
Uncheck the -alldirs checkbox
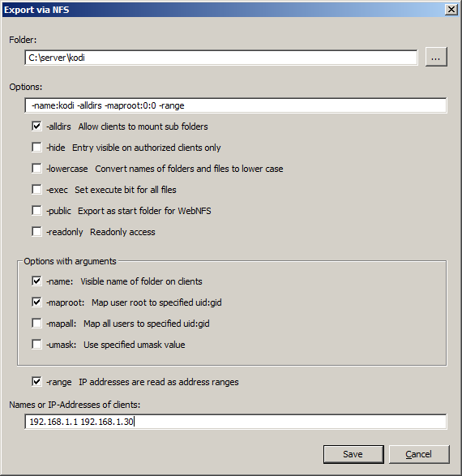pyautogui.click(x=36, y=126)
